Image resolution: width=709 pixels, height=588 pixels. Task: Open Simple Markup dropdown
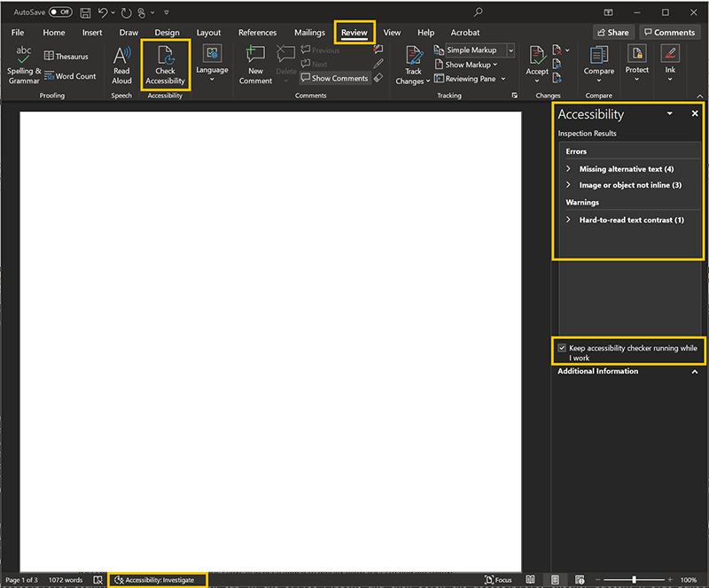(511, 50)
